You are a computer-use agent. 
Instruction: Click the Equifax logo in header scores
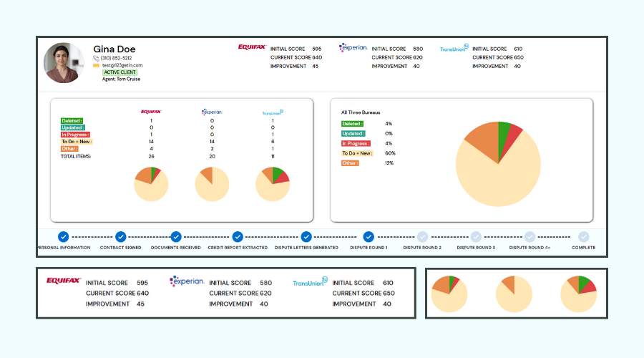click(x=252, y=47)
